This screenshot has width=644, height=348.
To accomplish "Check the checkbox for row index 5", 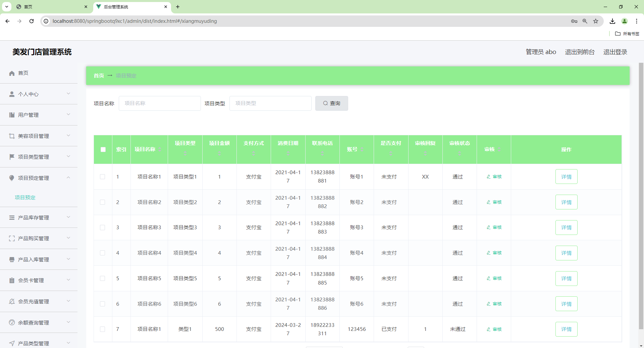I will [103, 279].
